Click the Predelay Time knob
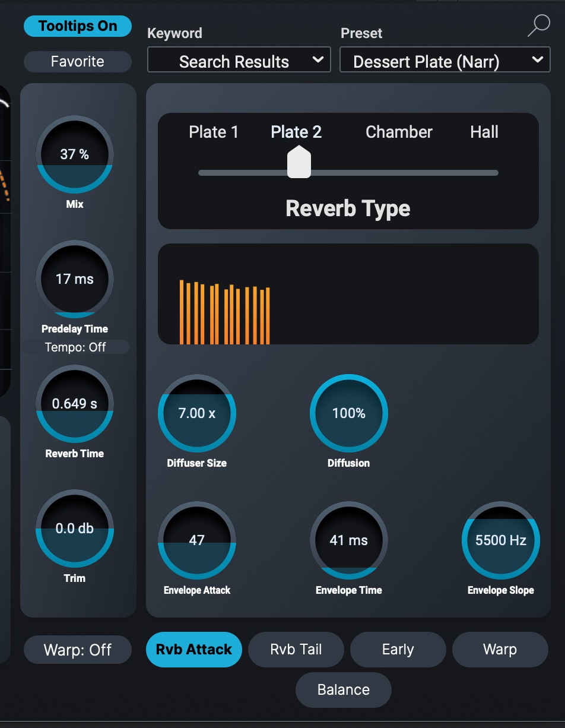Viewport: 565px width, 728px height. coord(75,279)
